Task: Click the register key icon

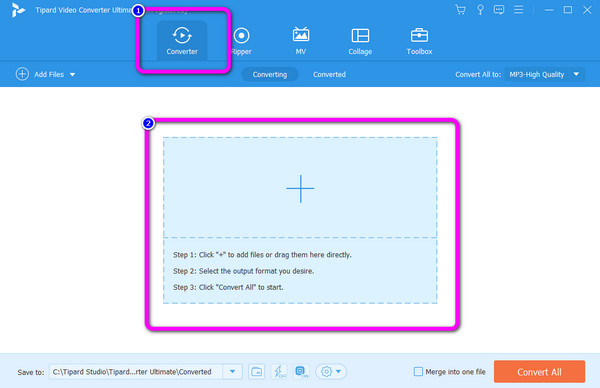Action: (480, 10)
